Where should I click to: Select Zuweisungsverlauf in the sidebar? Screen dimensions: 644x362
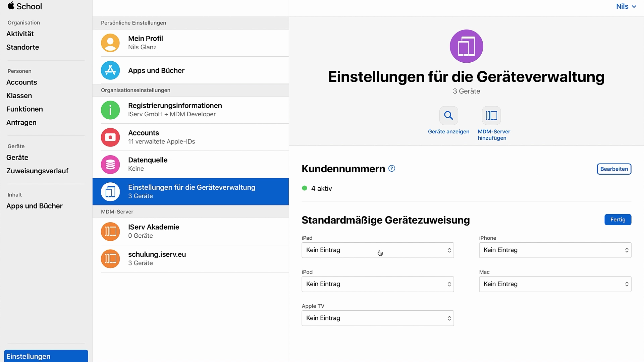coord(37,171)
